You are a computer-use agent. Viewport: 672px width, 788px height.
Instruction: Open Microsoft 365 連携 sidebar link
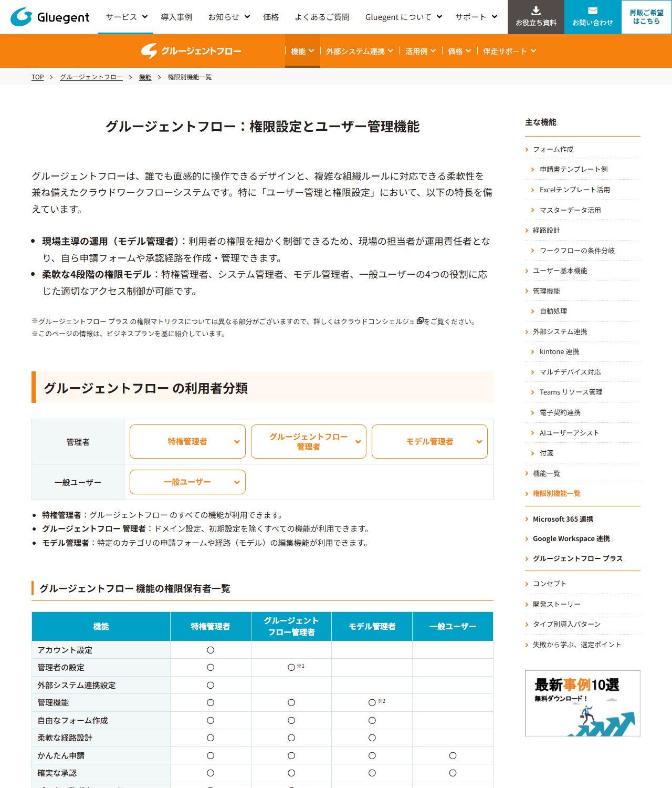[x=563, y=519]
